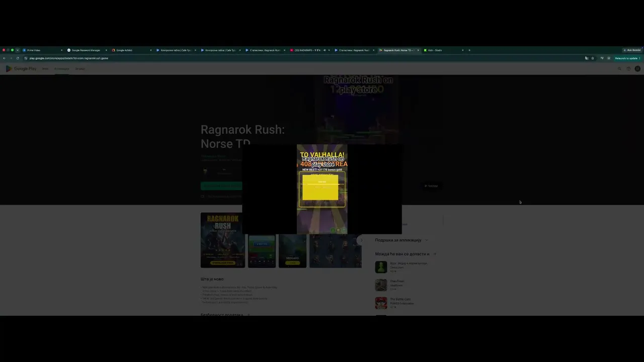Open The Battle Cats app icon
Image resolution: width=644 pixels, height=362 pixels.
pyautogui.click(x=381, y=303)
